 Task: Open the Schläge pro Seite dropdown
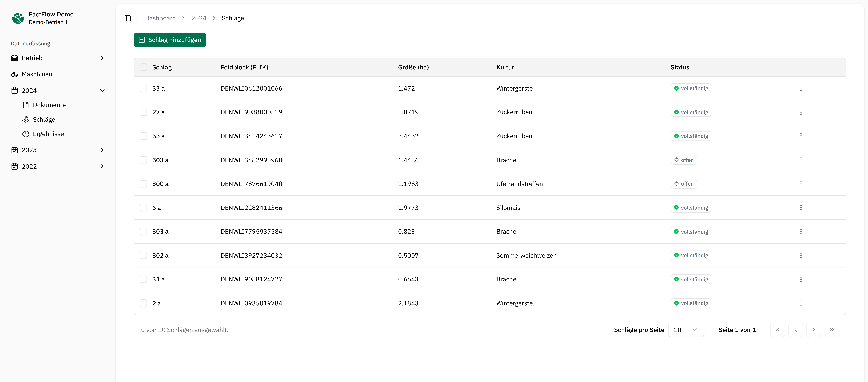(686, 330)
